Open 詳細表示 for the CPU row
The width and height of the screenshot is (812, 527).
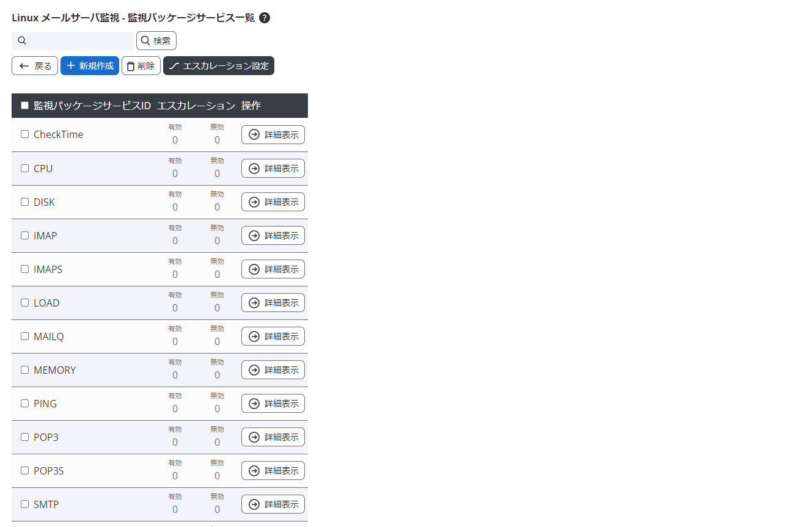pos(273,169)
